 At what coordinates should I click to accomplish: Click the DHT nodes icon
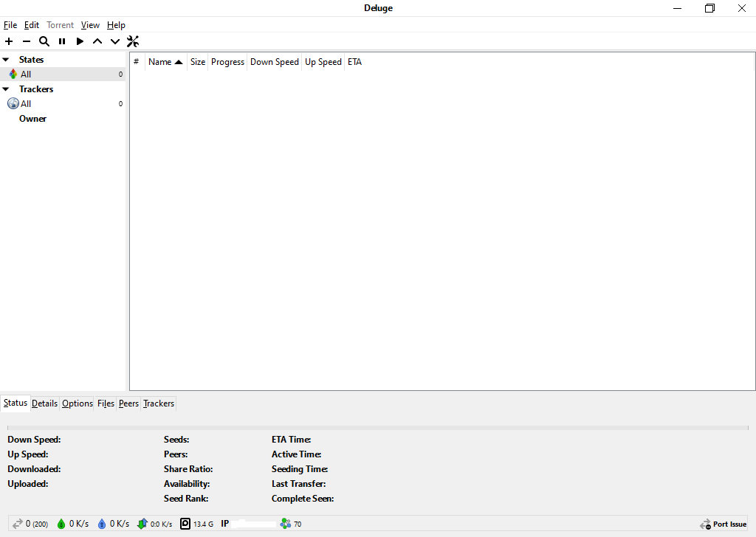click(286, 524)
